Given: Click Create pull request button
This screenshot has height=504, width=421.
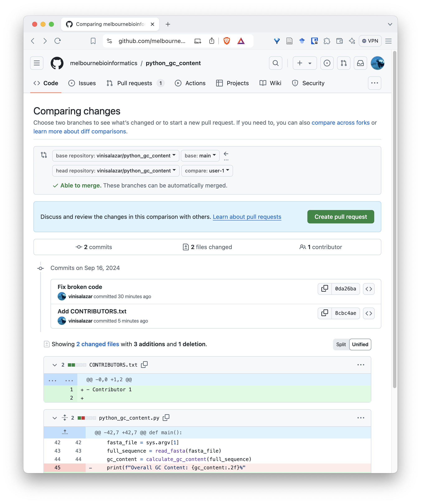Looking at the screenshot, I should click(340, 217).
